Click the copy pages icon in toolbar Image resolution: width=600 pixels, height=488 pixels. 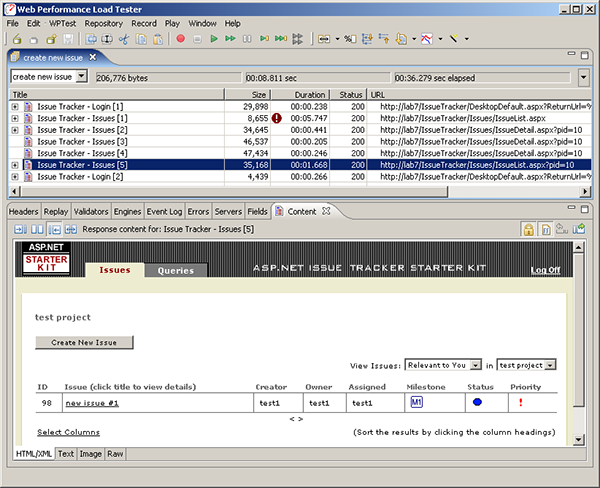[141, 39]
